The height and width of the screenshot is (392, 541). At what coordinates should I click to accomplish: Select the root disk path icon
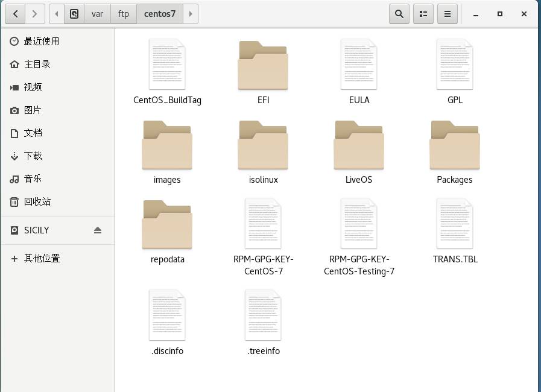pyautogui.click(x=74, y=13)
